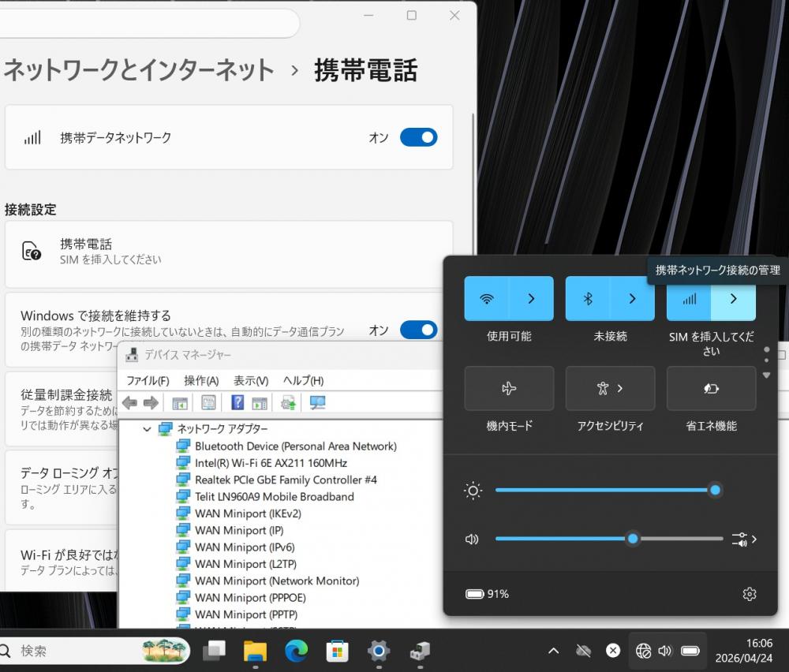Open quick settings gear icon
This screenshot has height=672, width=789.
[750, 594]
